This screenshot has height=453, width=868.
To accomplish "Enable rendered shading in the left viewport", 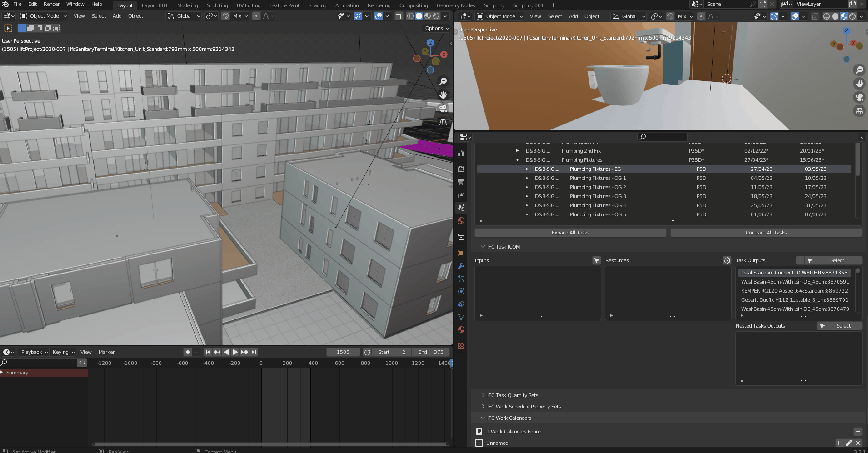I will click(x=436, y=16).
